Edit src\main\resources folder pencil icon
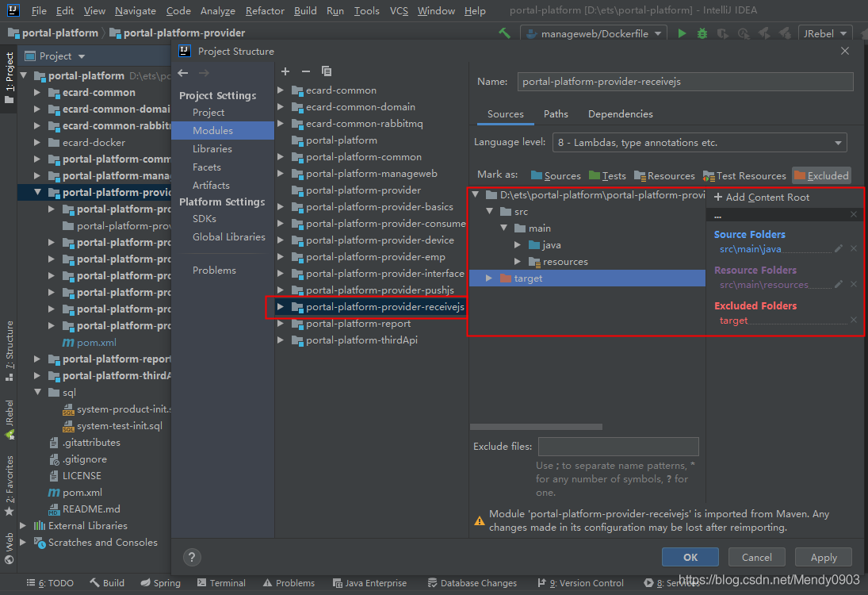This screenshot has height=595, width=868. pyautogui.click(x=839, y=284)
